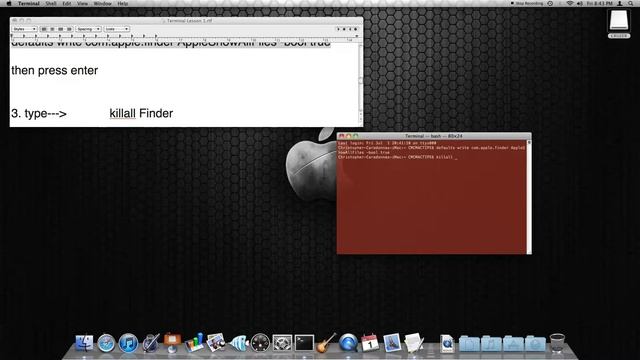Viewport: 640px width, 360px height.
Task: Open the Styles dropdown in TextEdit
Action: [x=24, y=29]
